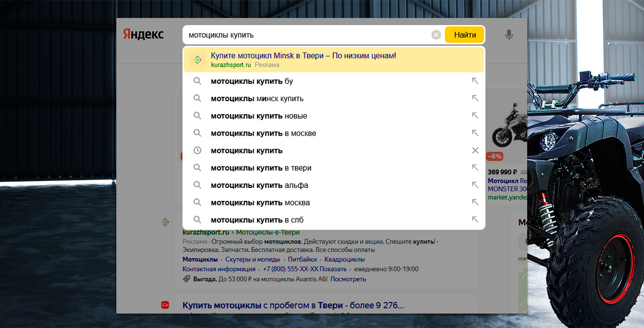Screen dimensions: 644x328
Task: Choose suggestion "мотоциклы купить альфа"
Action: coord(259,185)
